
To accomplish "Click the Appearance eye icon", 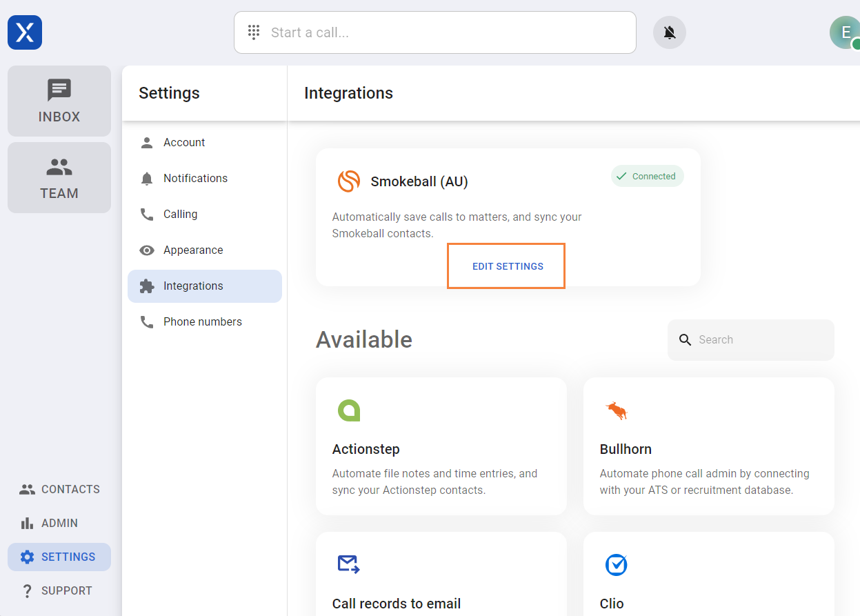I will [x=147, y=250].
